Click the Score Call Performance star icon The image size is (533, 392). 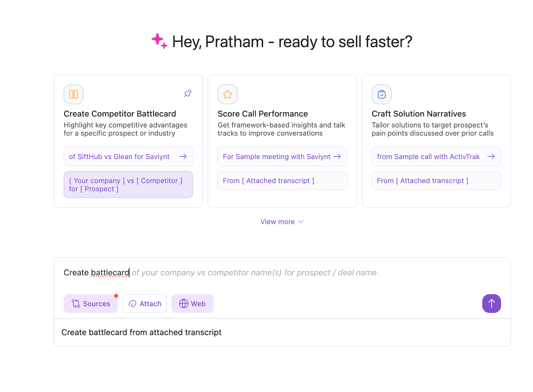[x=228, y=95]
